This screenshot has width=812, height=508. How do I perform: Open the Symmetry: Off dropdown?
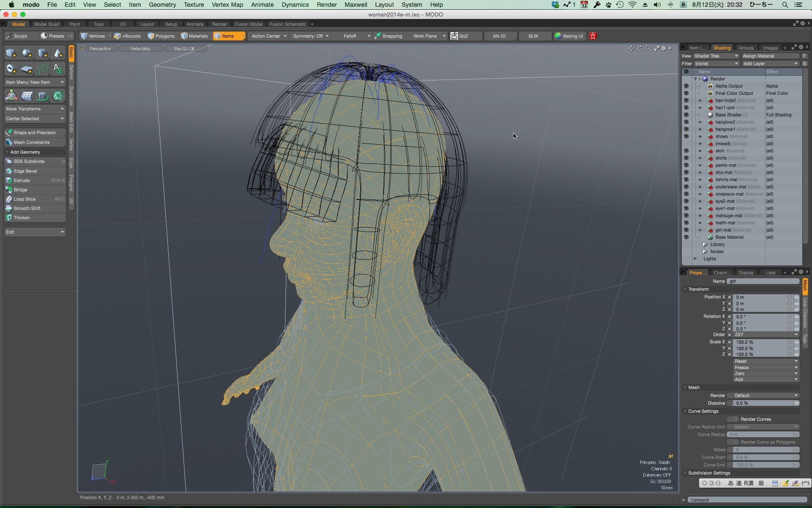[311, 36]
